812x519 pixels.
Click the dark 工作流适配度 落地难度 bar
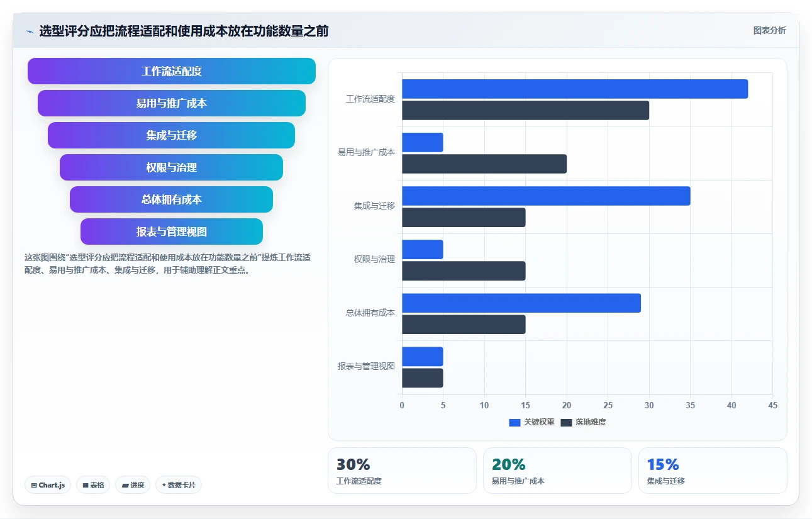(526, 110)
